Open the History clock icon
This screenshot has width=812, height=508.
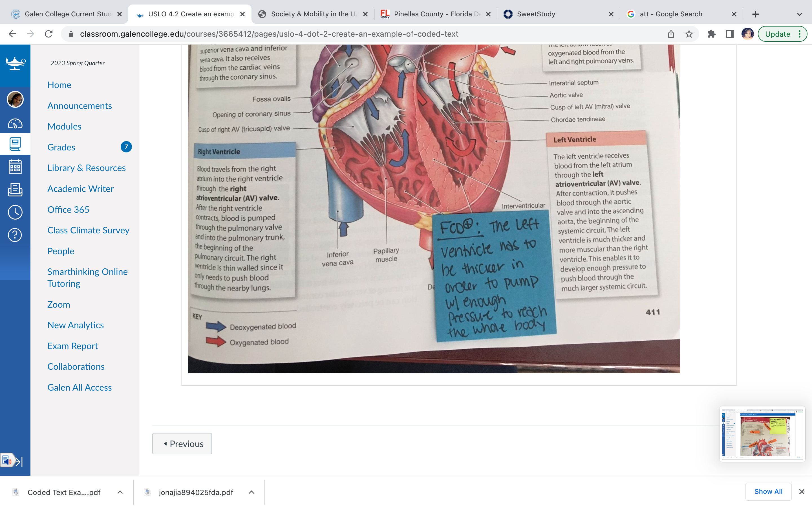tap(15, 212)
